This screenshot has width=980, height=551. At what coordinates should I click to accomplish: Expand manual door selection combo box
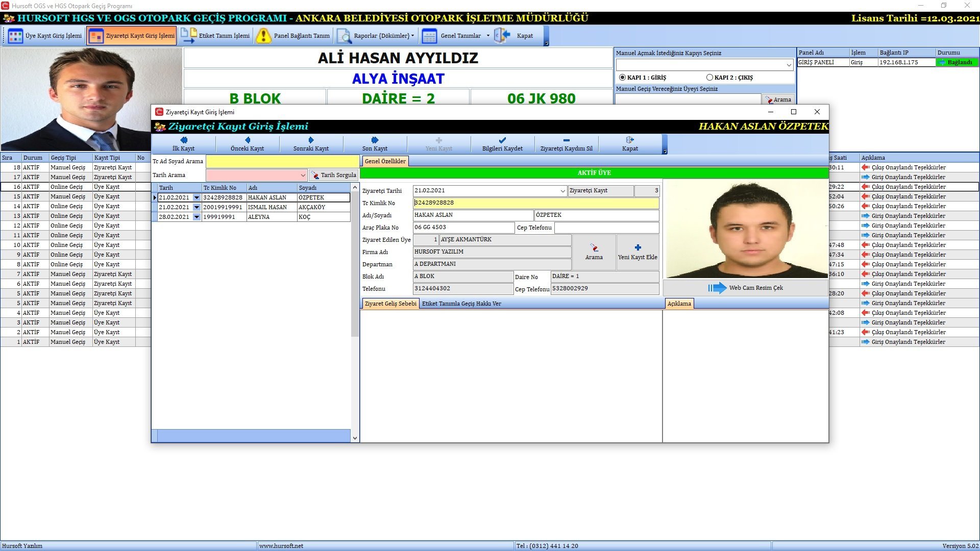pyautogui.click(x=789, y=65)
